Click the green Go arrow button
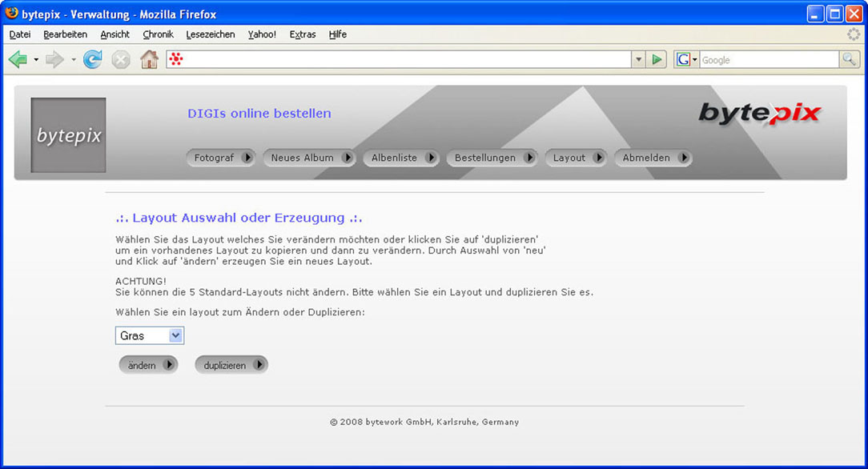Viewport: 868px width, 469px height. [x=657, y=59]
